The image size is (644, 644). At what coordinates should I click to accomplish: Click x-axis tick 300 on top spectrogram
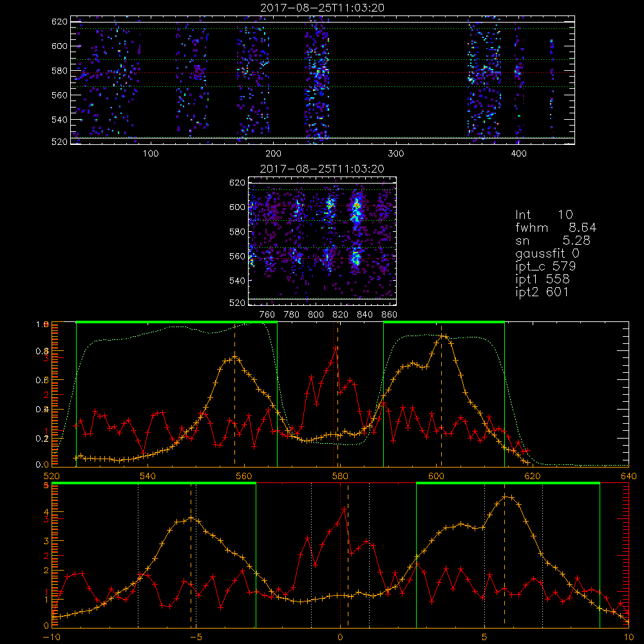click(396, 154)
